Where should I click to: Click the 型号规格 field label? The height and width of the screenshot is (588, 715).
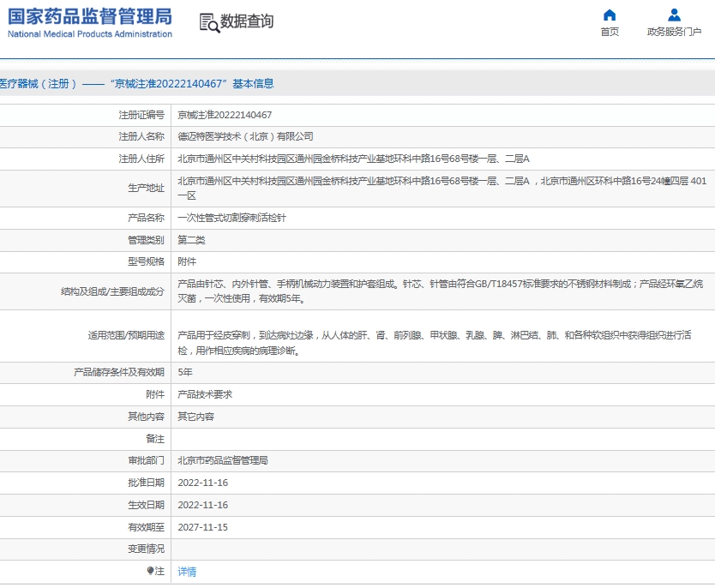click(x=146, y=262)
